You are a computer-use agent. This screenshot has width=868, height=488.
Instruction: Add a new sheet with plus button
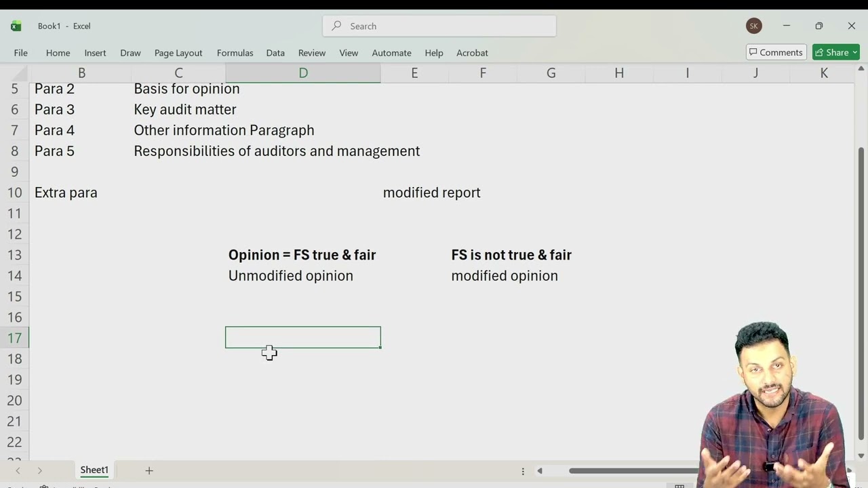tap(149, 470)
